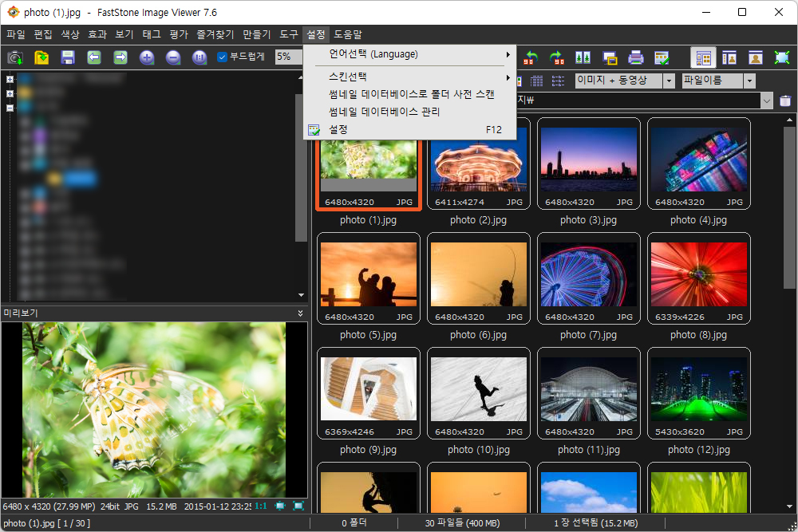The image size is (798, 532).
Task: Click the printer icon
Action: pyautogui.click(x=636, y=57)
